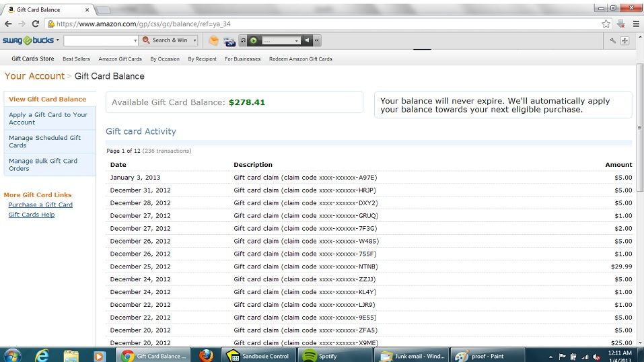
Task: Open Manage Bulk Gift Card Orders
Action: click(43, 164)
